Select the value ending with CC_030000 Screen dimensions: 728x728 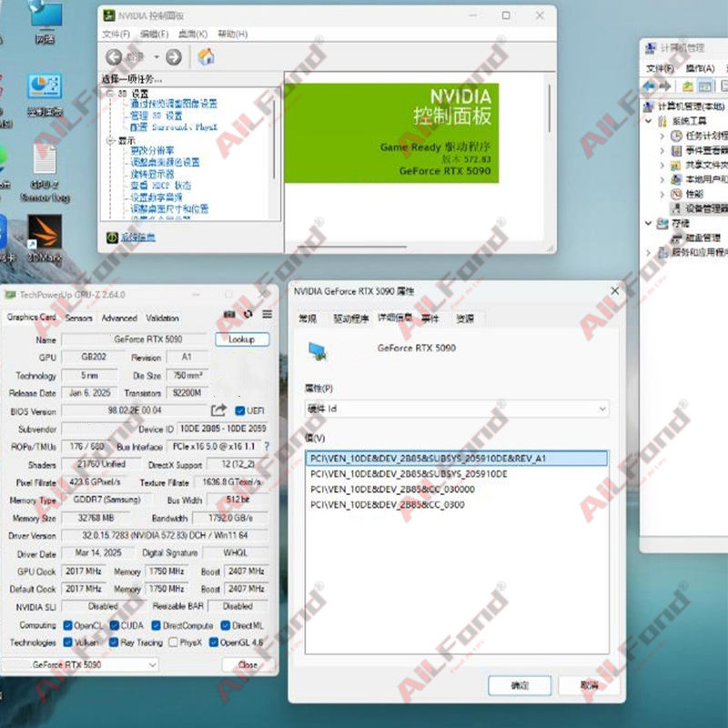pos(392,490)
